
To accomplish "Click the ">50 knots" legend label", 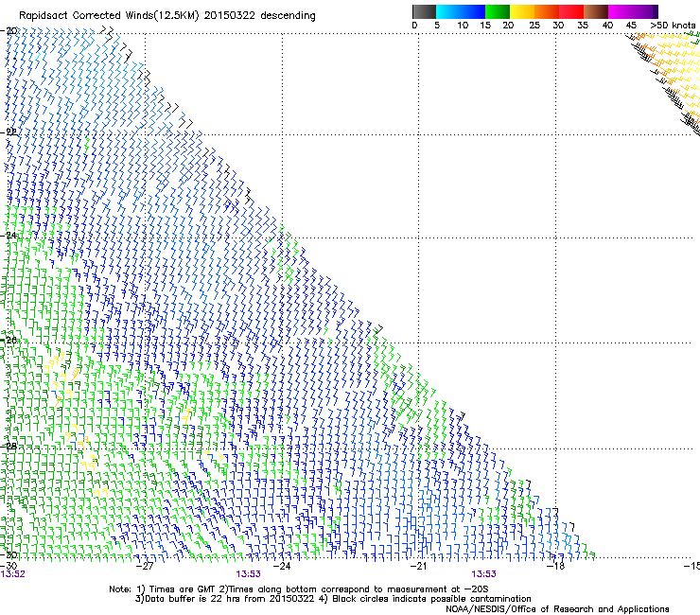I will pyautogui.click(x=673, y=26).
